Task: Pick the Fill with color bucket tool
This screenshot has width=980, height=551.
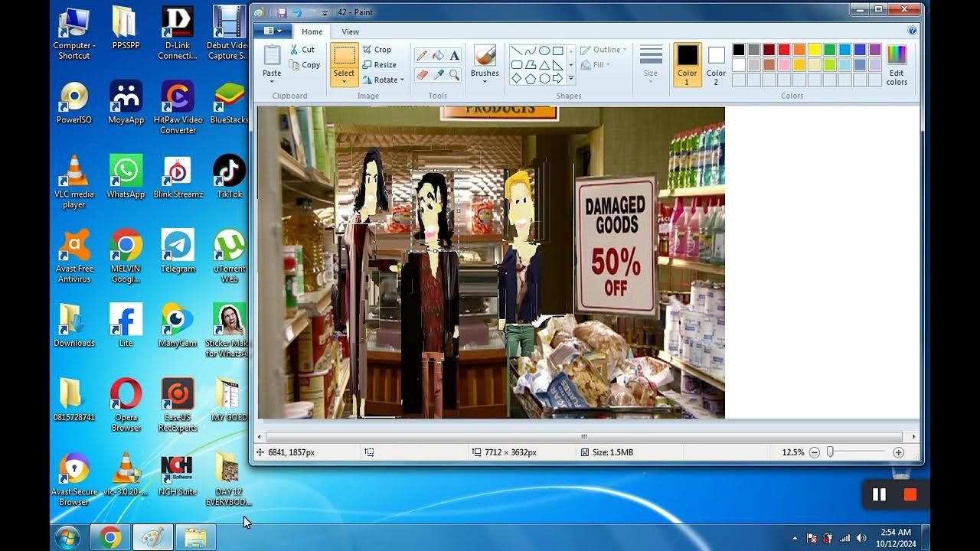Action: [438, 55]
